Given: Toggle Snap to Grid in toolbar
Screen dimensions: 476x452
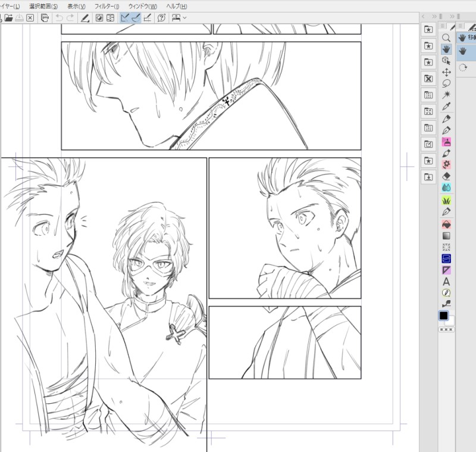Looking at the screenshot, I should 147,18.
